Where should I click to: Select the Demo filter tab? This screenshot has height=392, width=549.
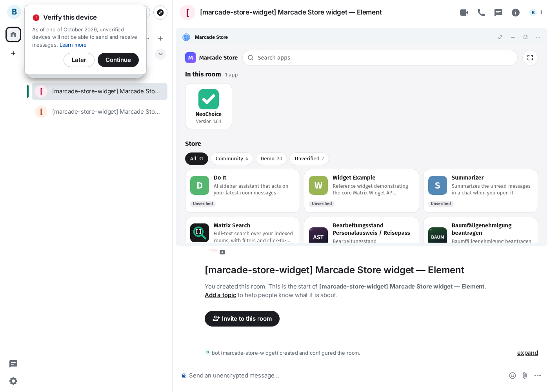pos(271,159)
